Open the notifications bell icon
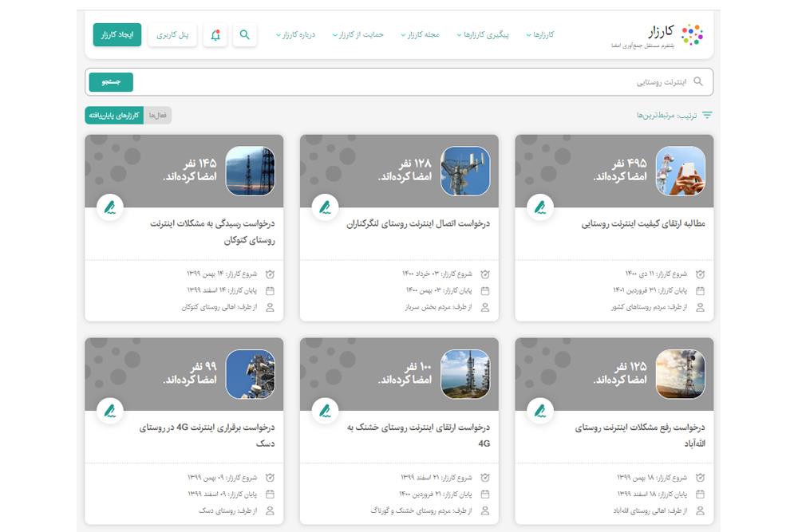The height and width of the screenshot is (532, 798). pyautogui.click(x=215, y=35)
